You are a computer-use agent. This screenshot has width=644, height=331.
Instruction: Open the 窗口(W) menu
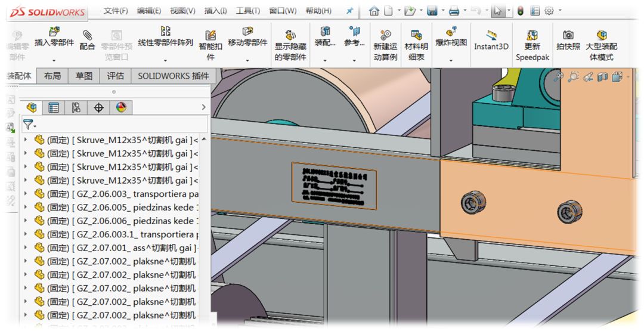[x=283, y=11]
